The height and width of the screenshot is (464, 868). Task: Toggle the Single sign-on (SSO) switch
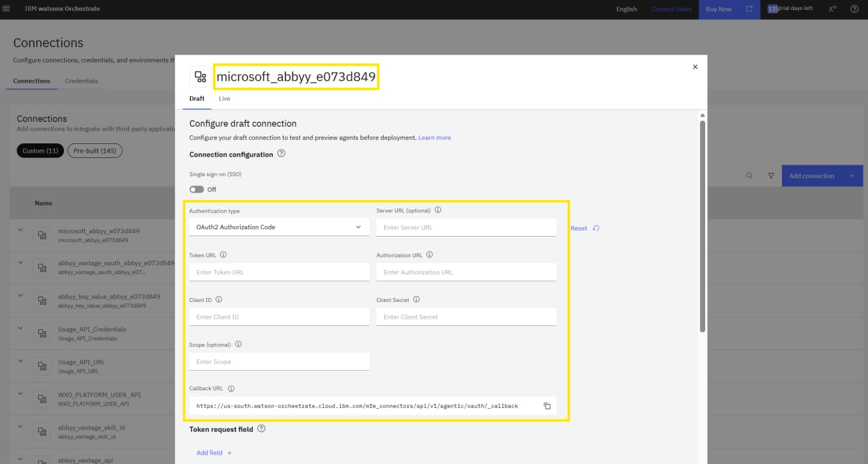pyautogui.click(x=196, y=189)
